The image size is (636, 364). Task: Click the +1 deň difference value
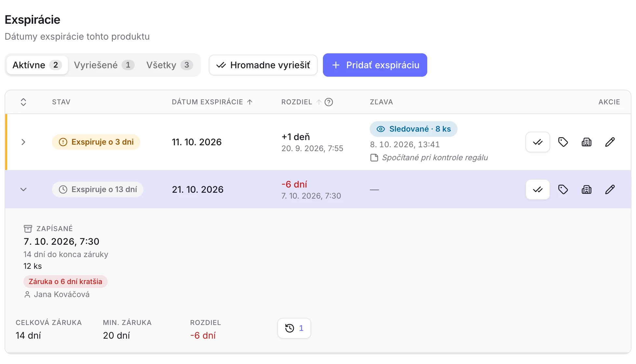pos(296,137)
